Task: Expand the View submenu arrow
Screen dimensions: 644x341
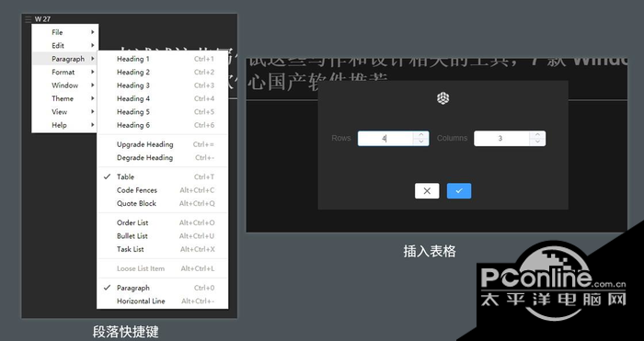Action: 93,111
